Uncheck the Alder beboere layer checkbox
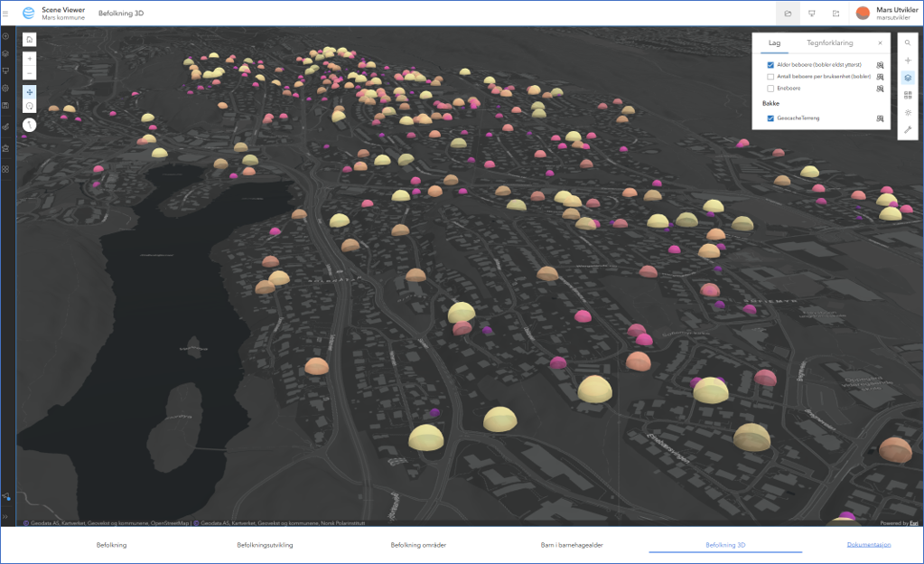This screenshot has height=564, width=924. (x=770, y=65)
